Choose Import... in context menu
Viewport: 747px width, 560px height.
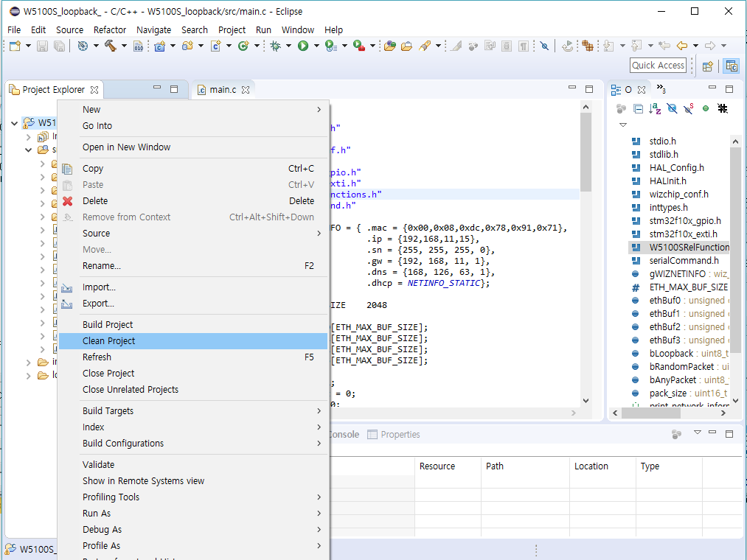click(x=193, y=287)
